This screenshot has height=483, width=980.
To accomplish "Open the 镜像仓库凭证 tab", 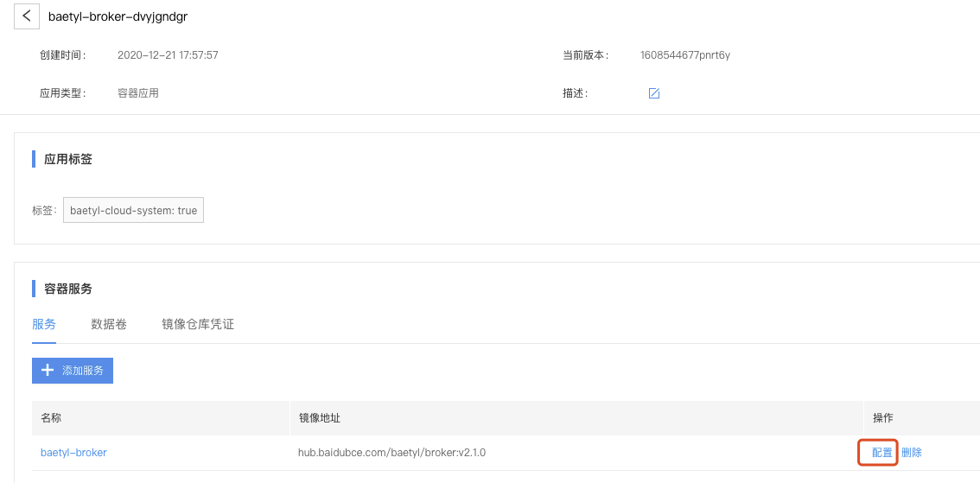I will (x=198, y=324).
